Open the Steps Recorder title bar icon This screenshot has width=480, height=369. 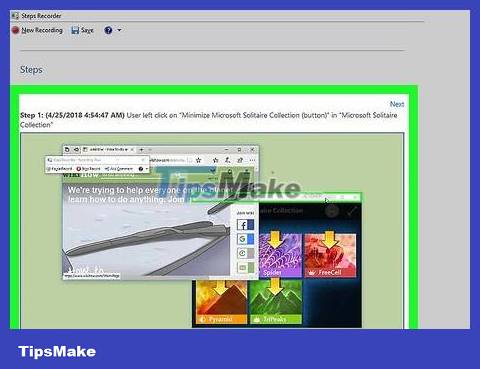[15, 16]
